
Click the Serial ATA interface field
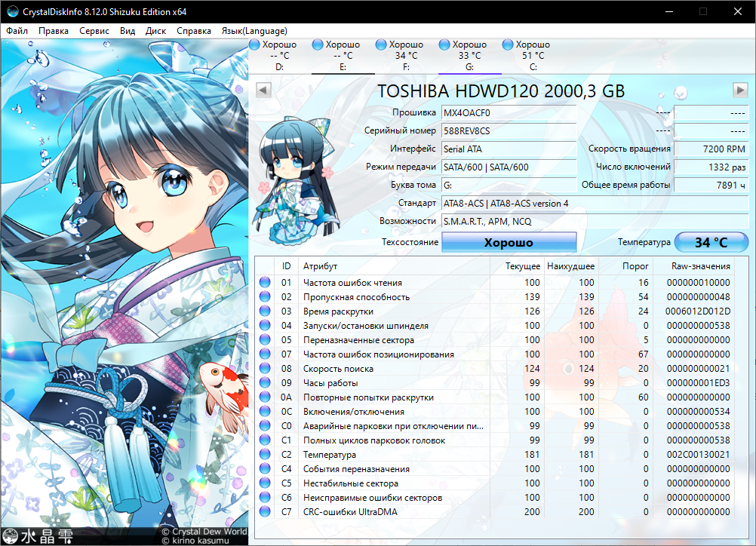509,149
